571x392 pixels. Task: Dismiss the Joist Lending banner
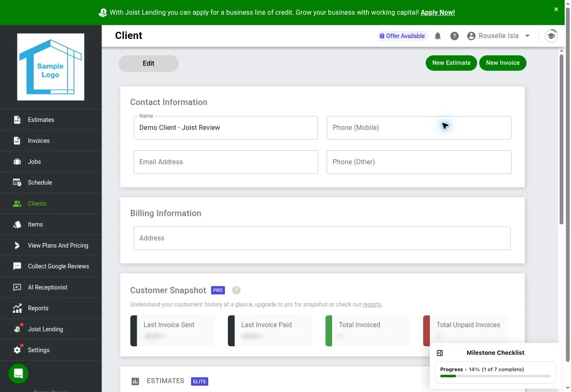tap(556, 9)
